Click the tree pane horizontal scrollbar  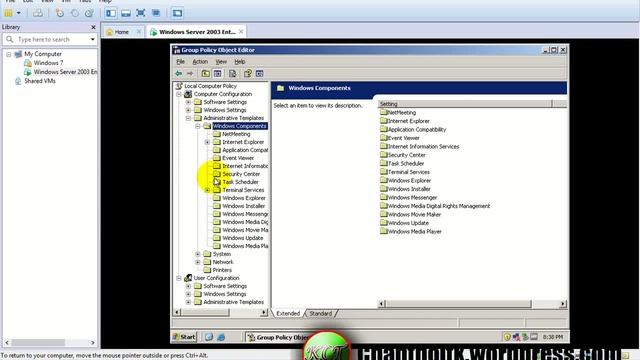[220, 312]
